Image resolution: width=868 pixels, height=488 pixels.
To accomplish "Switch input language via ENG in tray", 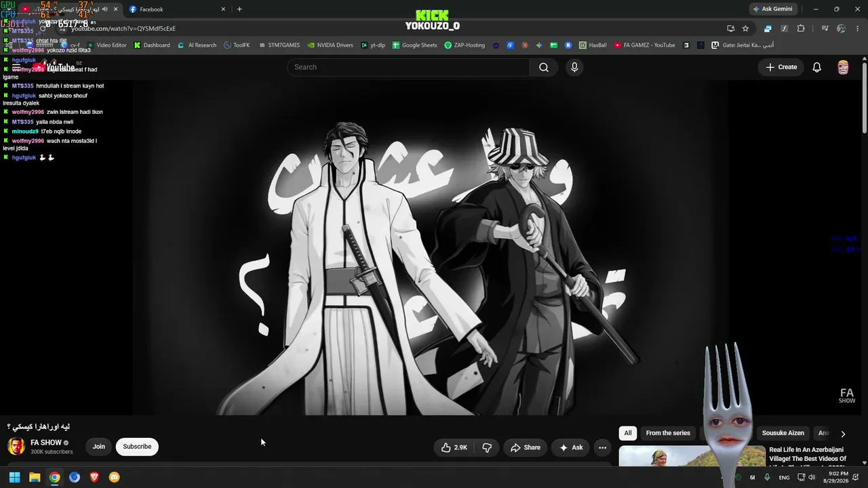I will pyautogui.click(x=784, y=477).
